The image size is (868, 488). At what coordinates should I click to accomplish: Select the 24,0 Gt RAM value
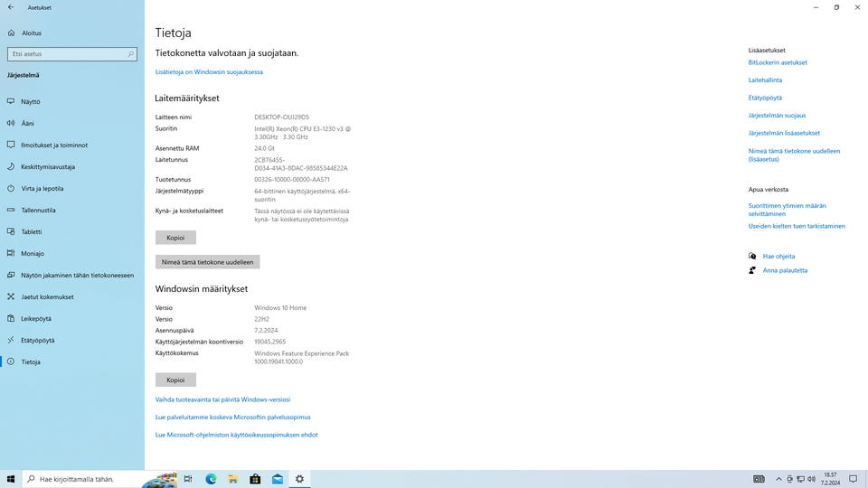click(x=264, y=148)
